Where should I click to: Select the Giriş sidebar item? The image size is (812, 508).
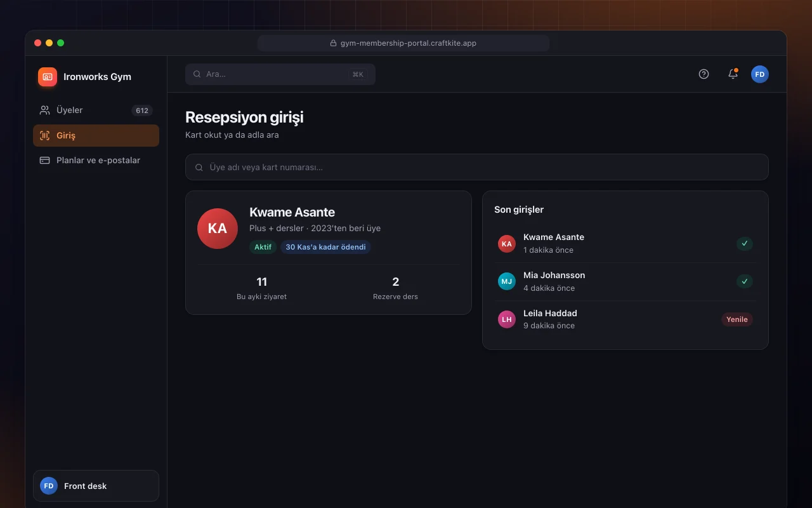[96, 135]
